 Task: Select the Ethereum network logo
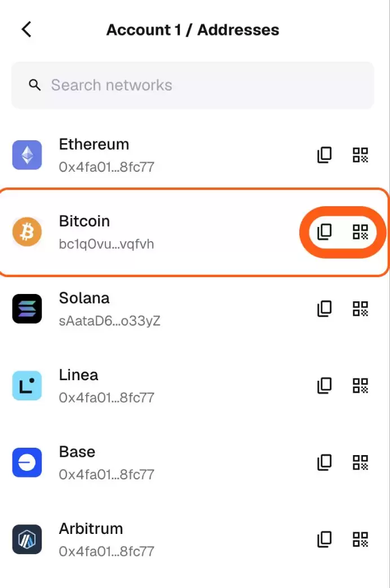click(26, 155)
